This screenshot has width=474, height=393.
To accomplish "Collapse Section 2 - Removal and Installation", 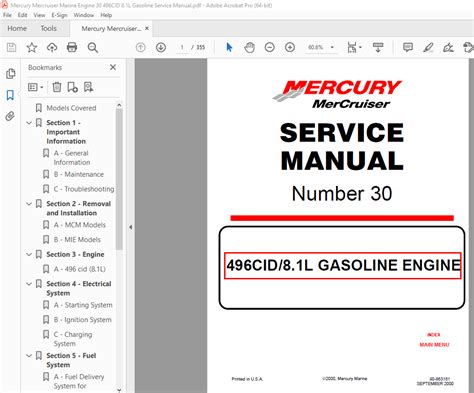I will pos(29,204).
